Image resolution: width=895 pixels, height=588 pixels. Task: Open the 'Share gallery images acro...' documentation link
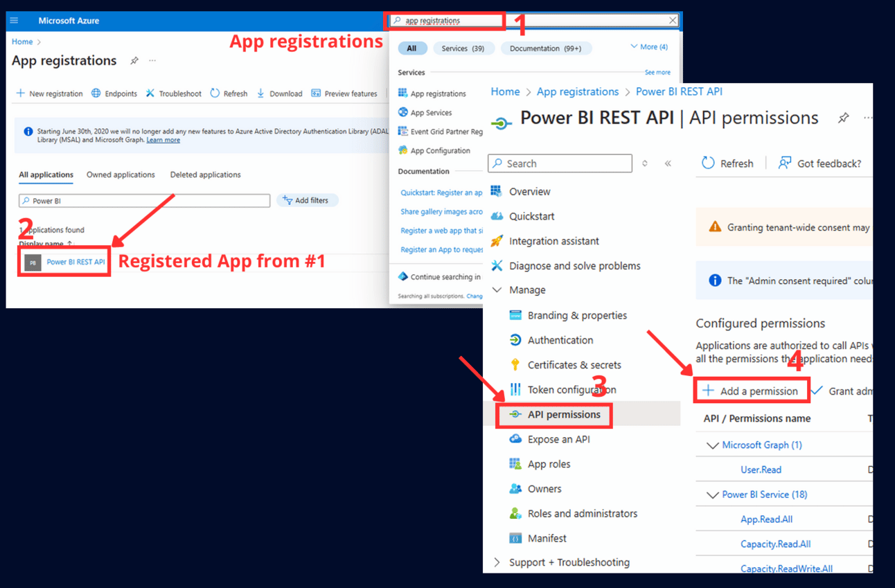(441, 212)
